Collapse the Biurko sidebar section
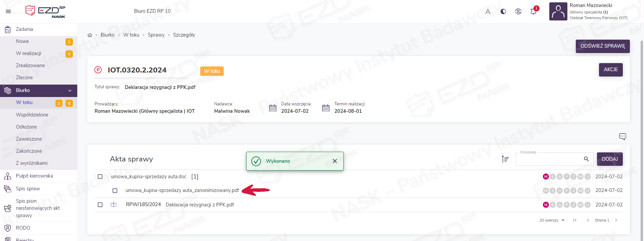 click(70, 91)
